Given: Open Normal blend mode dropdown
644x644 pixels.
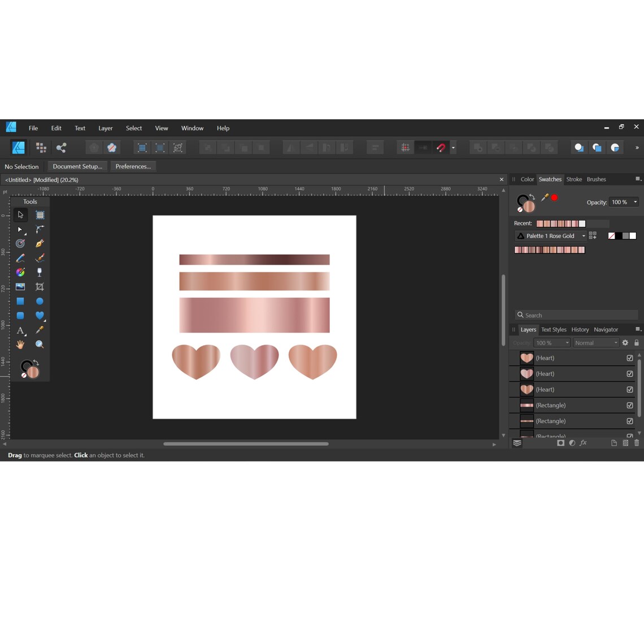Looking at the screenshot, I should tap(596, 342).
